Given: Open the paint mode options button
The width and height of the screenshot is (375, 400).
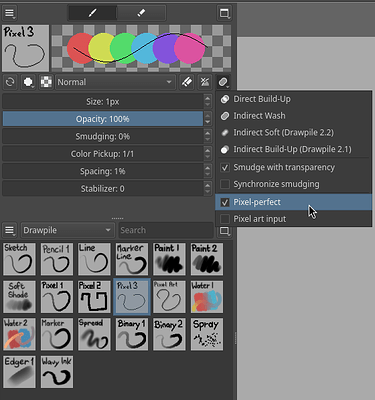Looking at the screenshot, I should click(x=223, y=82).
